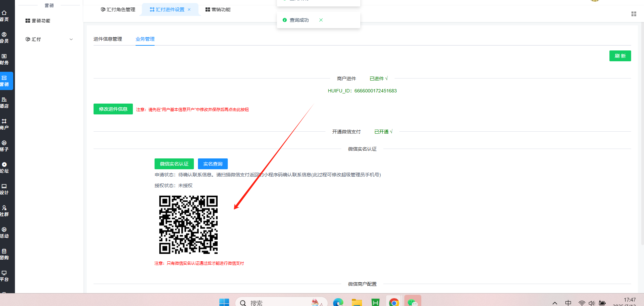Click the 修改进件信息 button
The image size is (644, 306).
coord(113,109)
